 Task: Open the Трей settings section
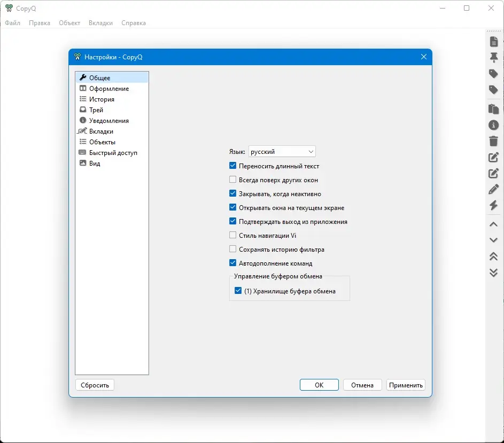(x=112, y=110)
